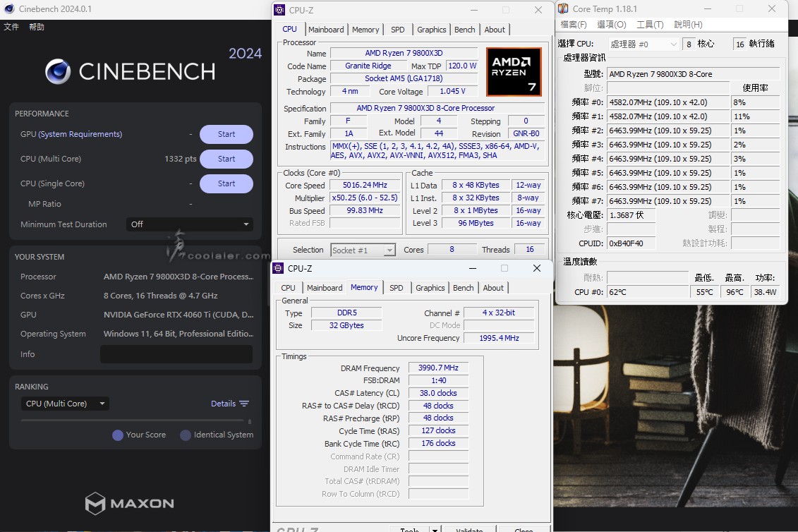Open the Socket #1 selection combo box
The image size is (798, 532).
click(363, 250)
